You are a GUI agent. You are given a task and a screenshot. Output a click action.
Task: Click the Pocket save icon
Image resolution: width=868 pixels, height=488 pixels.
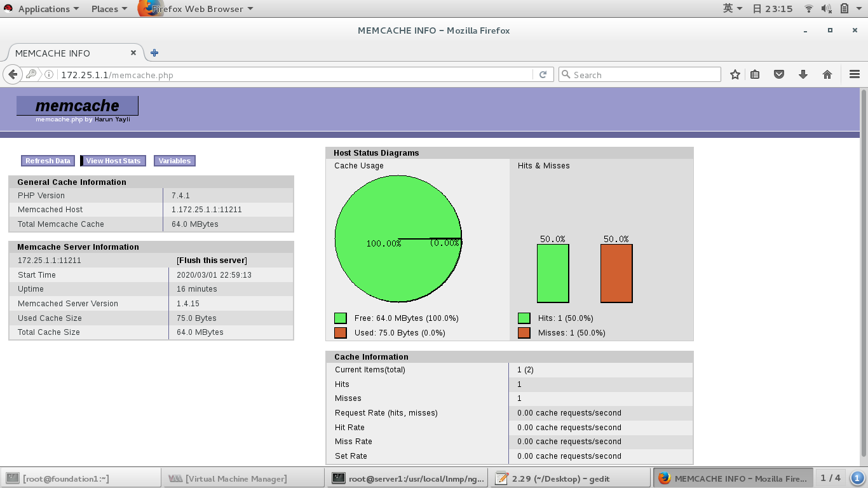[779, 74]
